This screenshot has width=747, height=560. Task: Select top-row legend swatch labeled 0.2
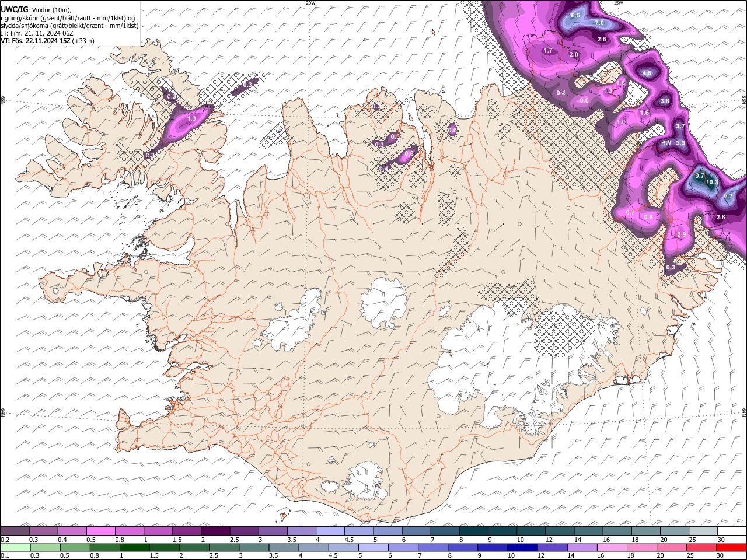pyautogui.click(x=15, y=531)
